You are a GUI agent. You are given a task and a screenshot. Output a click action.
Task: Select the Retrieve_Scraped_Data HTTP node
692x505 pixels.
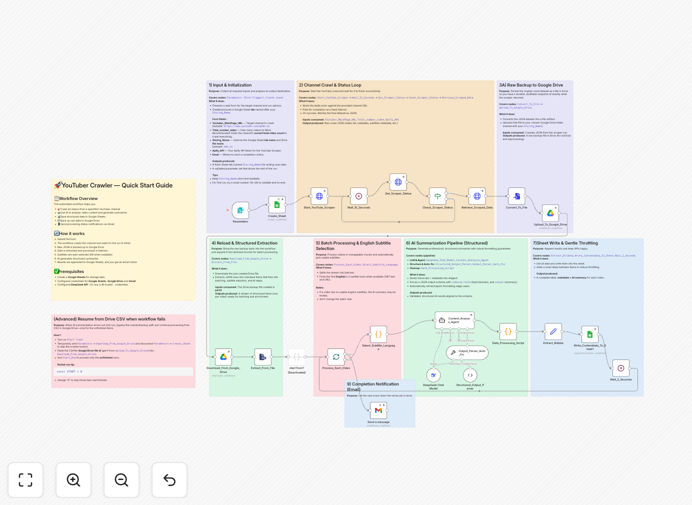coord(477,196)
